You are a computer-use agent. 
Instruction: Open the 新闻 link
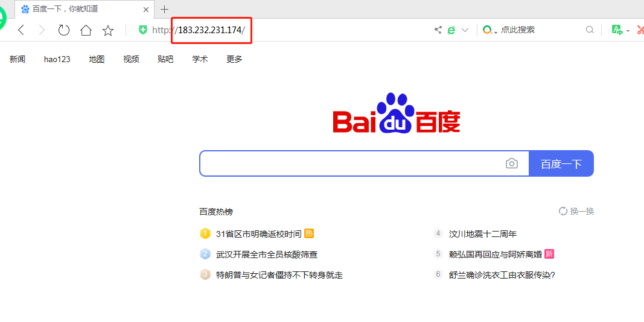pos(18,59)
